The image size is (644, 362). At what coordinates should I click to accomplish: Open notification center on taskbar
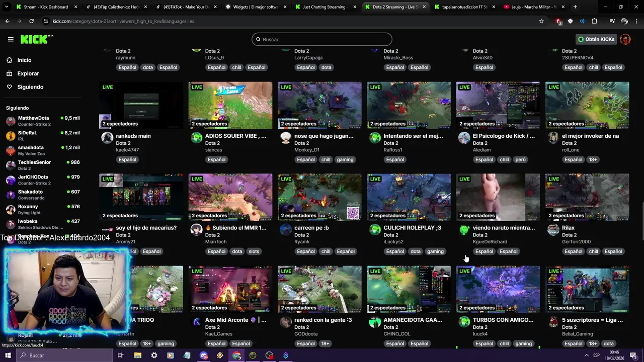633,355
